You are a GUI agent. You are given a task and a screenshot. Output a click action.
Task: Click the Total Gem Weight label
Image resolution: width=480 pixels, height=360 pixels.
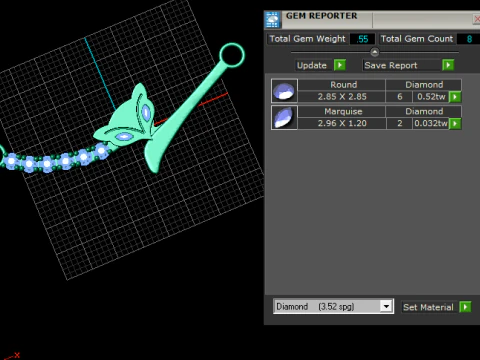(x=307, y=39)
